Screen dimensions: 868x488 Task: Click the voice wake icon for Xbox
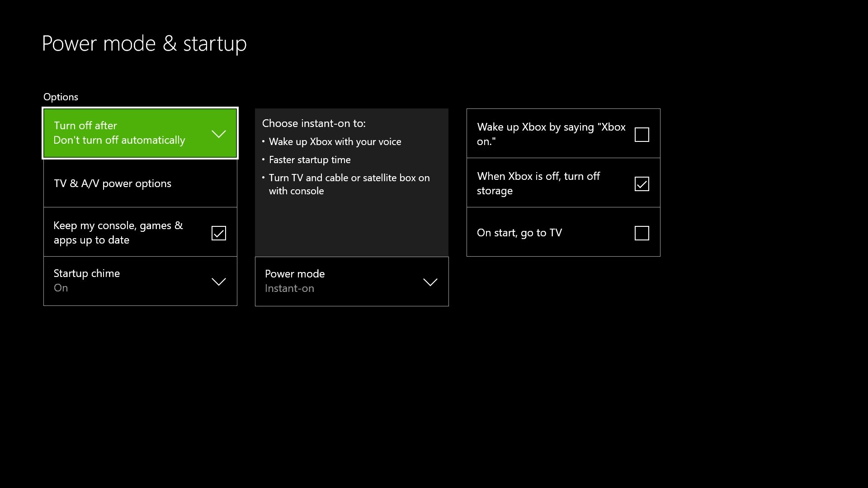(642, 134)
